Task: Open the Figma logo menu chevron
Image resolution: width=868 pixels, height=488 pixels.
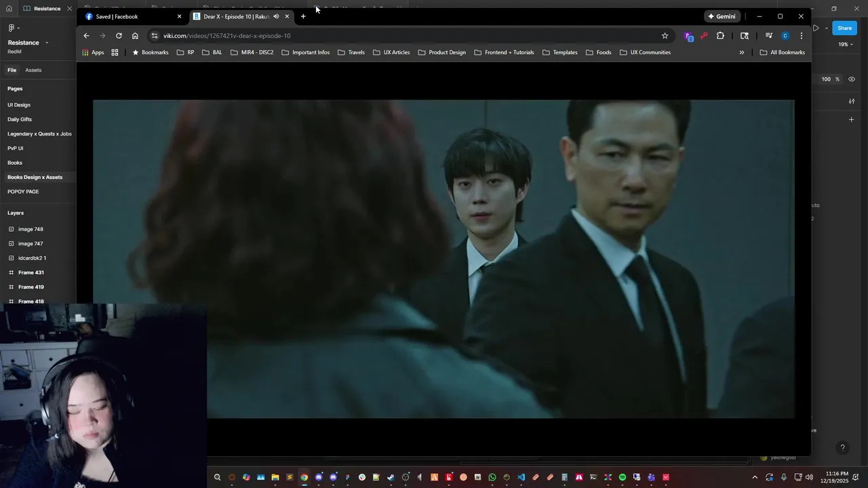Action: [18, 28]
